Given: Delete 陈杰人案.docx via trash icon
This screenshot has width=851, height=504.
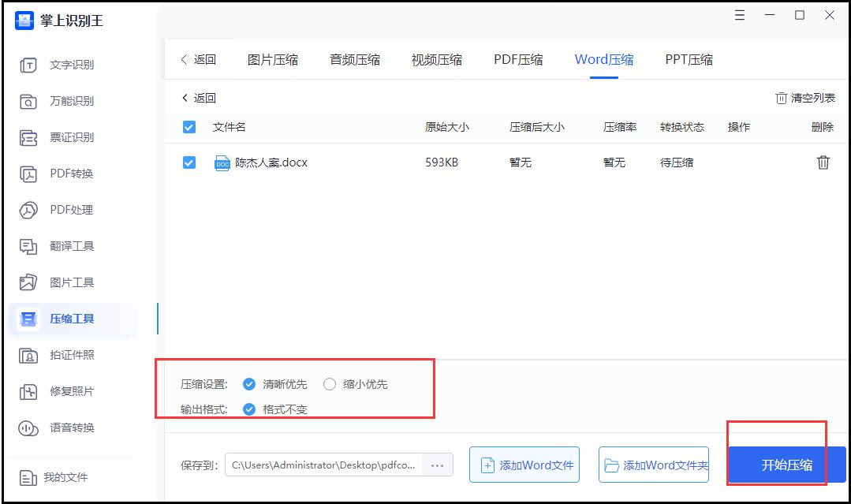Looking at the screenshot, I should pos(823,162).
